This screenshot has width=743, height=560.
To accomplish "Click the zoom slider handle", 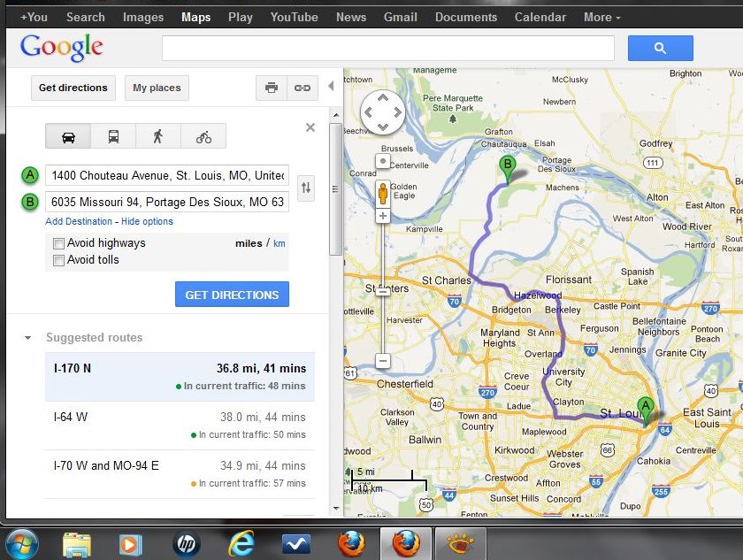I will coord(383,291).
